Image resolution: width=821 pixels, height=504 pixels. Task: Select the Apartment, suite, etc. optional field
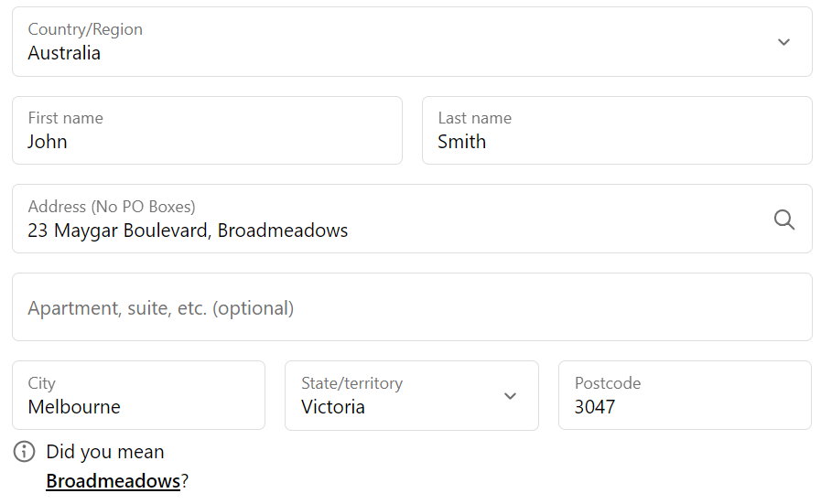point(412,307)
